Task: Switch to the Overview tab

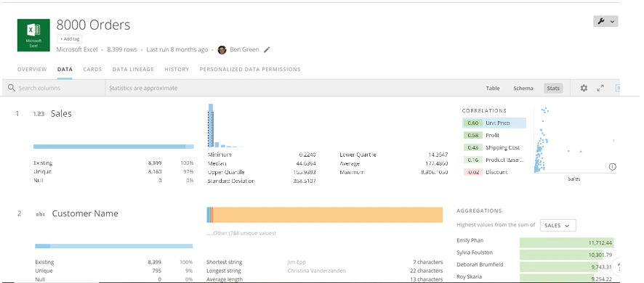Action: tap(32, 70)
